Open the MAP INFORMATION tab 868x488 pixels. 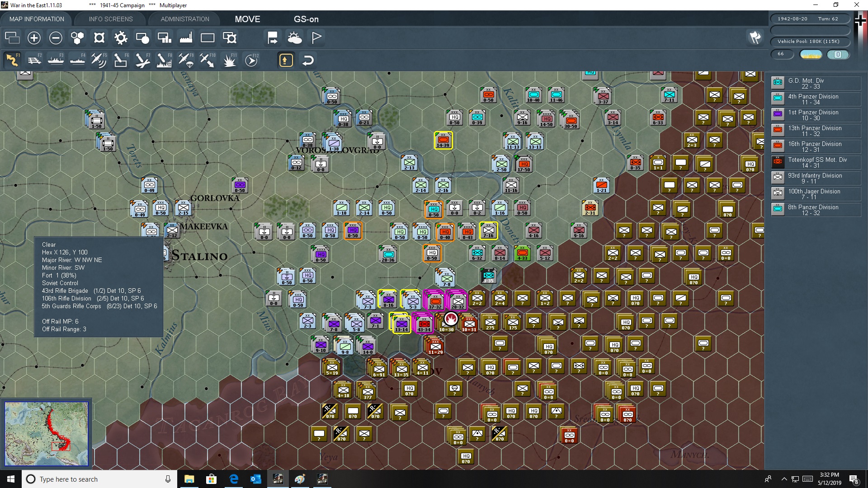(x=37, y=19)
